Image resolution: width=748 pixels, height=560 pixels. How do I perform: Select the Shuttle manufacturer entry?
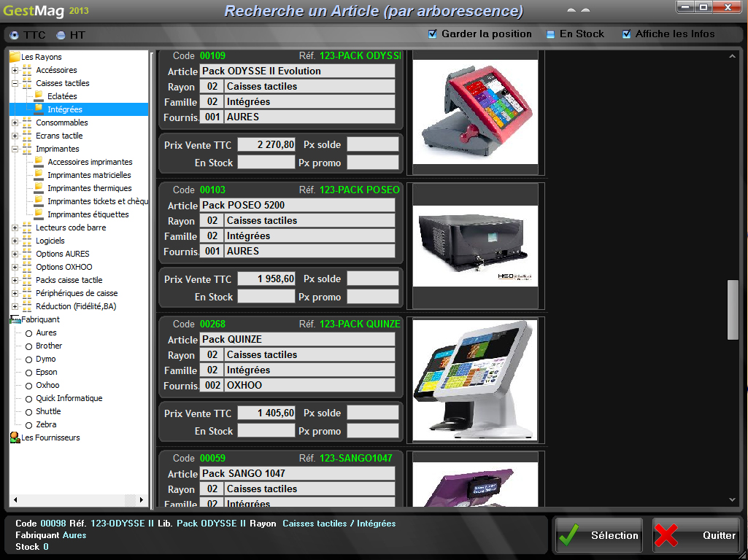[48, 411]
